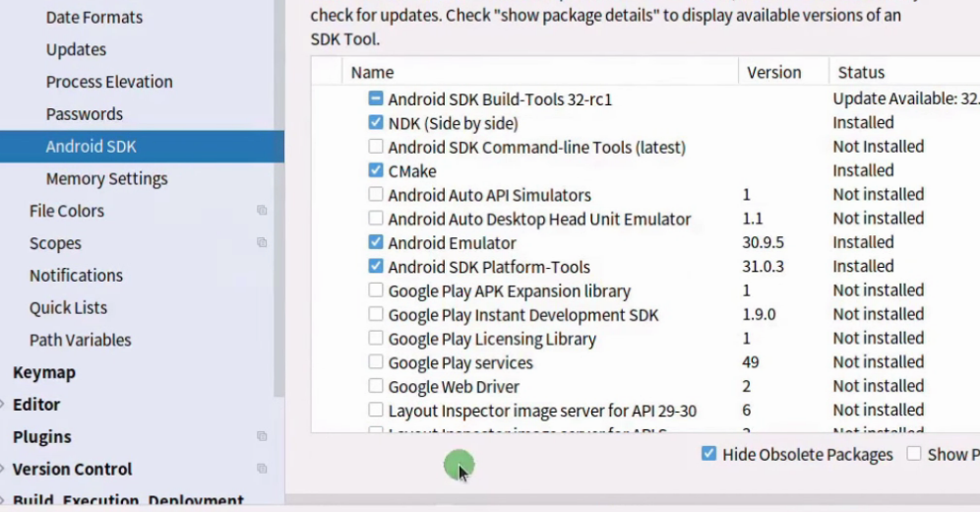Check Google Play APK Expansion library

tap(375, 290)
